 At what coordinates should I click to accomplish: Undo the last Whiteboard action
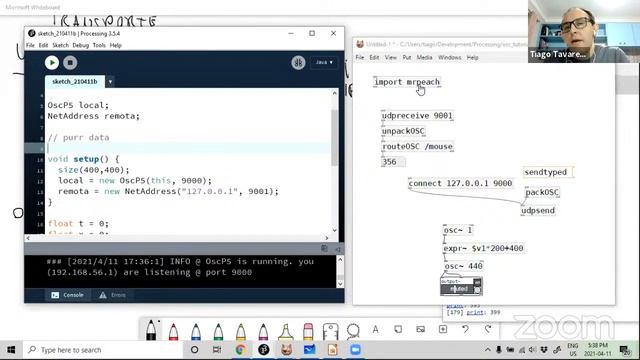pyautogui.click(x=465, y=329)
